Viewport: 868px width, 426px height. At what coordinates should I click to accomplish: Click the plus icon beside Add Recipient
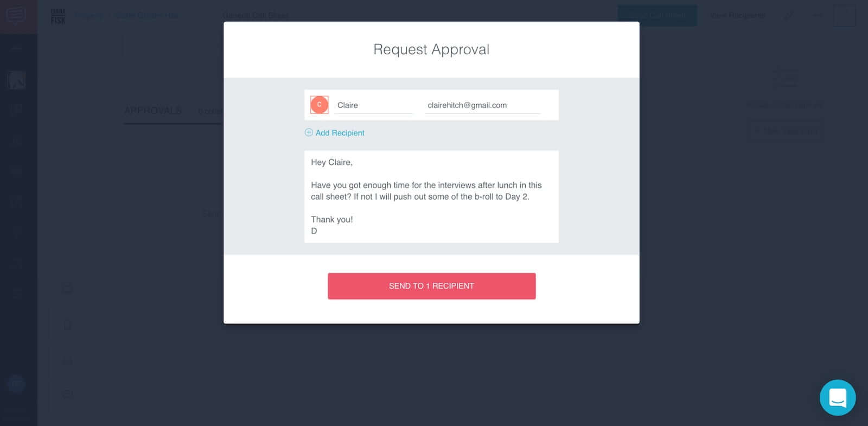tap(309, 132)
